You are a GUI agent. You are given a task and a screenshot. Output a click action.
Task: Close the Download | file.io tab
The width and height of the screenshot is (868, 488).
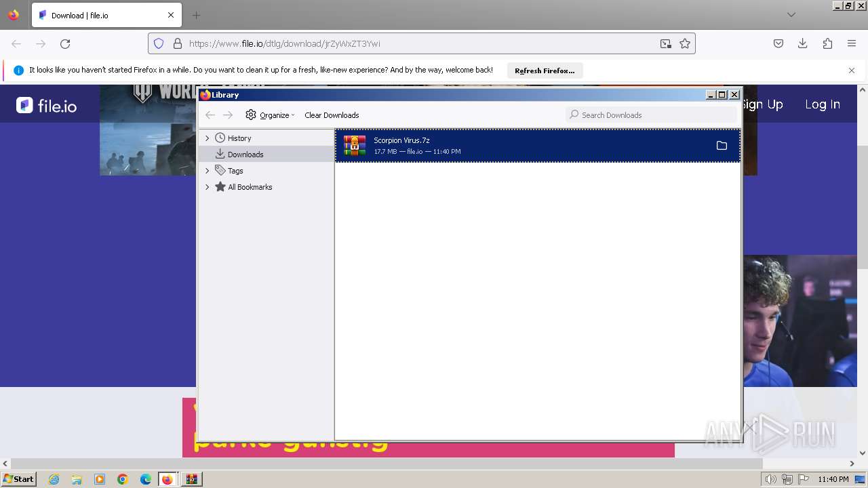click(x=171, y=15)
